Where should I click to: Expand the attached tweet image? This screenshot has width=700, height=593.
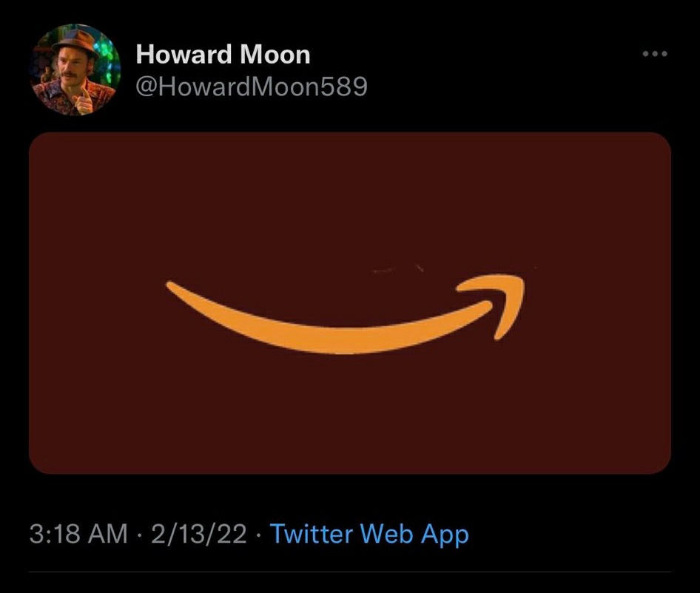tap(350, 303)
